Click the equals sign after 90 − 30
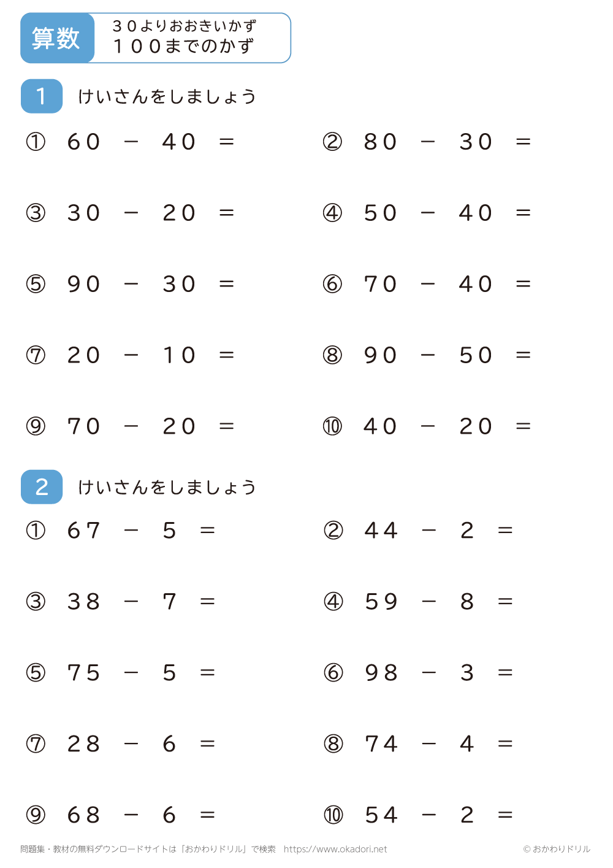This screenshot has height=868, width=613. pyautogui.click(x=227, y=284)
